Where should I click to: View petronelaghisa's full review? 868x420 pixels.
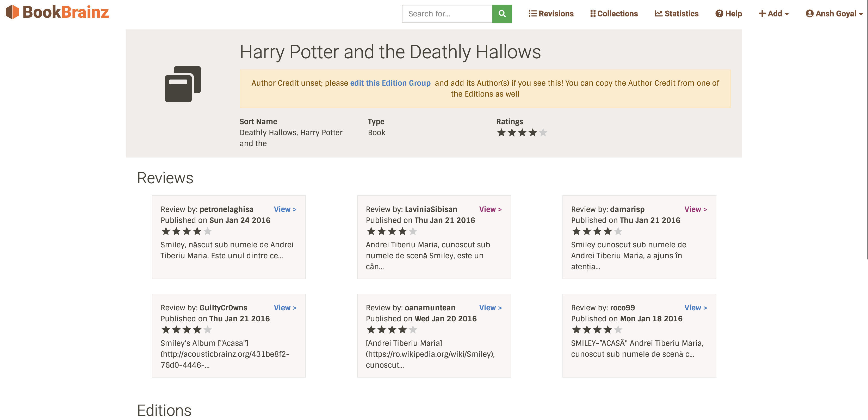coord(285,210)
